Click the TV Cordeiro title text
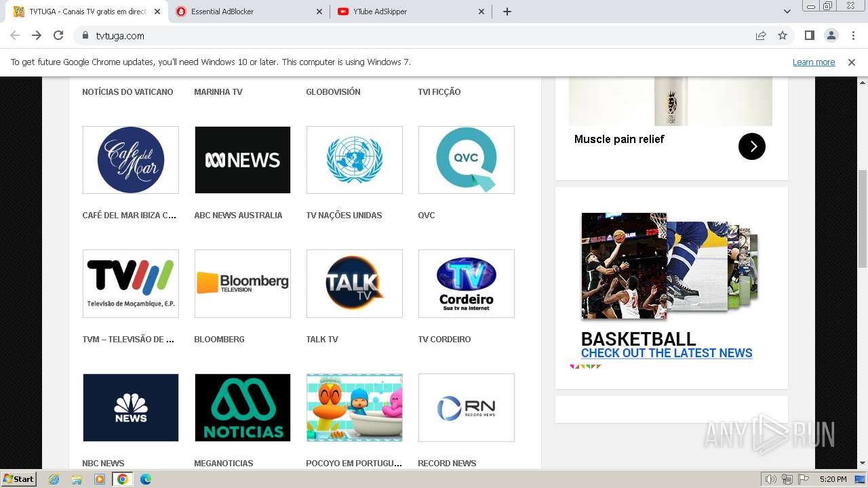Screen dimensions: 868x488 tap(444, 339)
